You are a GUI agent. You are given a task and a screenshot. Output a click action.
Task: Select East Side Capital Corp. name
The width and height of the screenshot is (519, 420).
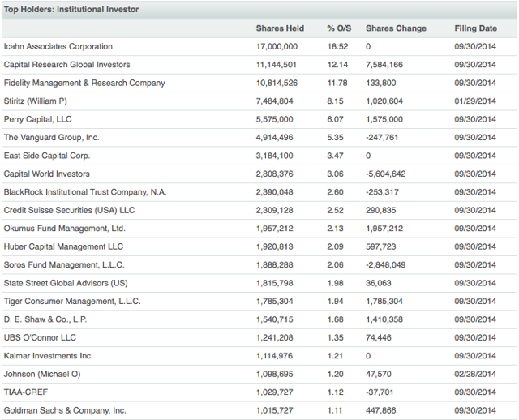47,156
